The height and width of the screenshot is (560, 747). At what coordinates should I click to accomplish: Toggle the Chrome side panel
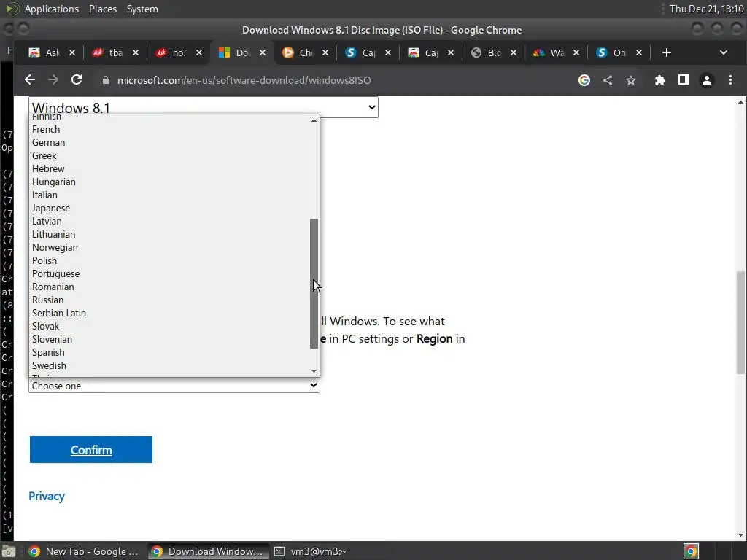(x=683, y=80)
